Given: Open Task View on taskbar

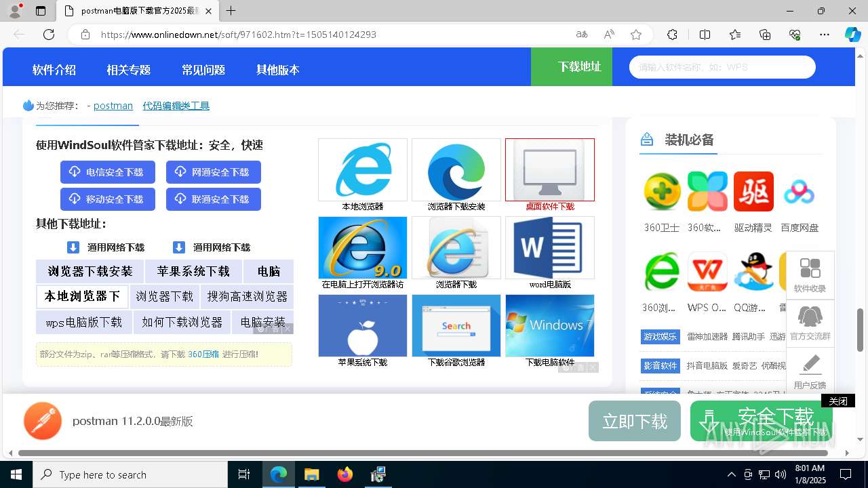Looking at the screenshot, I should click(244, 474).
